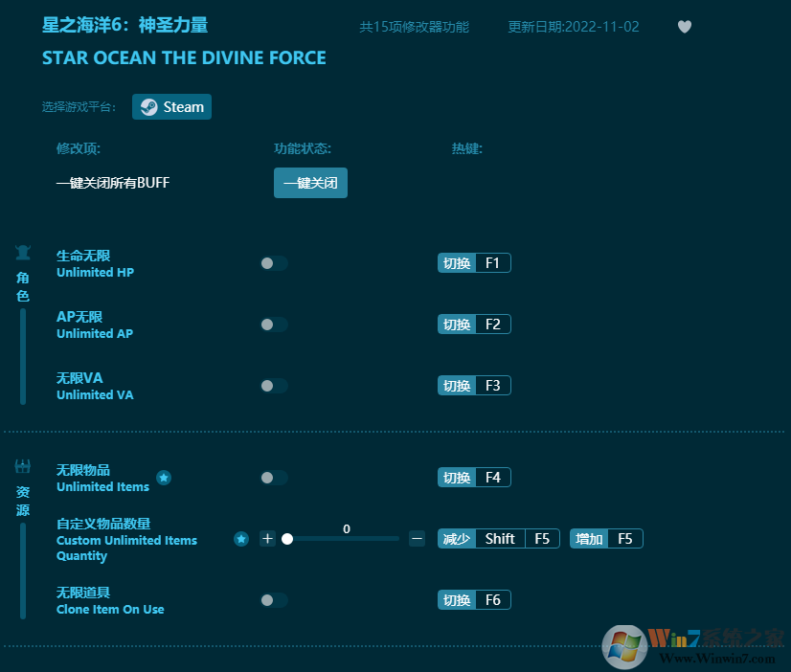This screenshot has width=791, height=672.
Task: Click the 减少 Shift F5 hotkey box
Action: point(498,538)
